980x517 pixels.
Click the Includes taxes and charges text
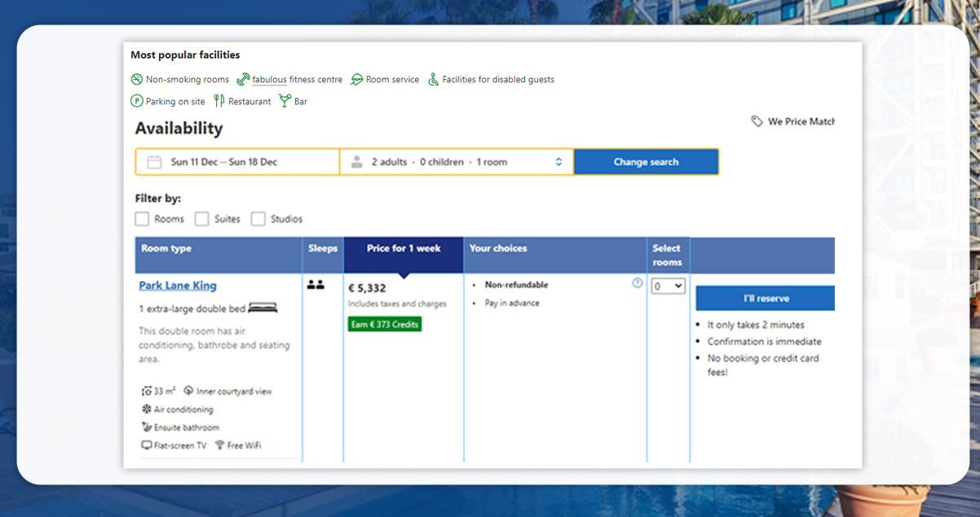pos(397,304)
